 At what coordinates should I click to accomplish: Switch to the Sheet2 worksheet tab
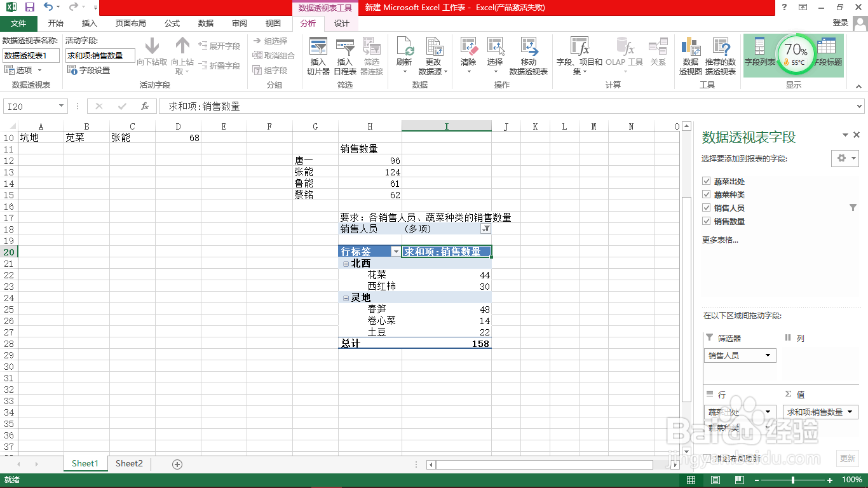pyautogui.click(x=128, y=463)
